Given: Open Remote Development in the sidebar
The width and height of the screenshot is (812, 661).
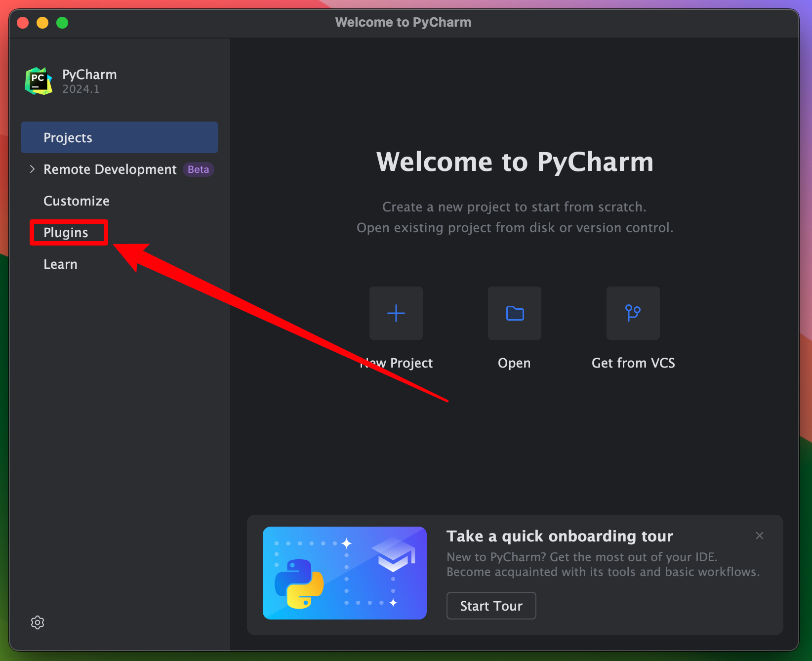Looking at the screenshot, I should click(x=110, y=169).
